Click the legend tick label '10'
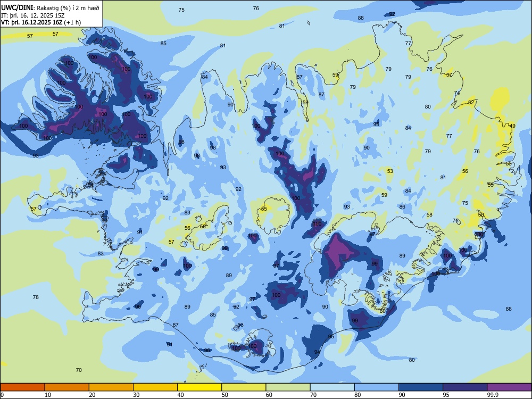Image resolution: width=532 pixels, height=399 pixels. [48, 395]
